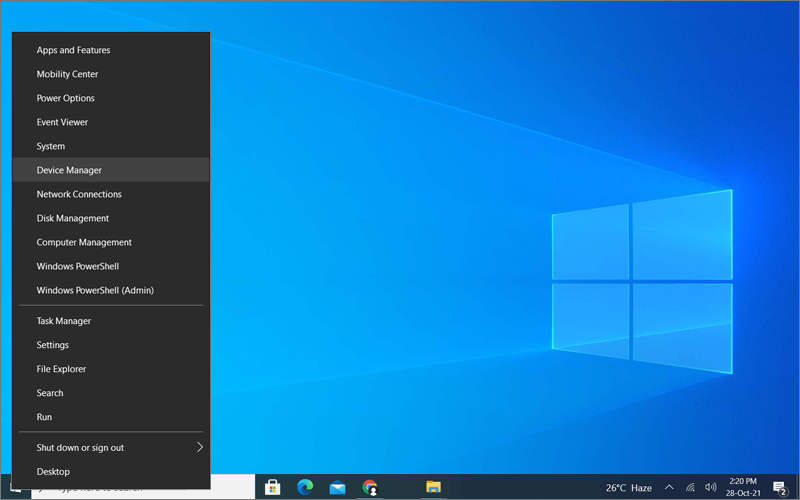Open Microsoft Store from the taskbar
800x500 pixels.
pos(272,488)
